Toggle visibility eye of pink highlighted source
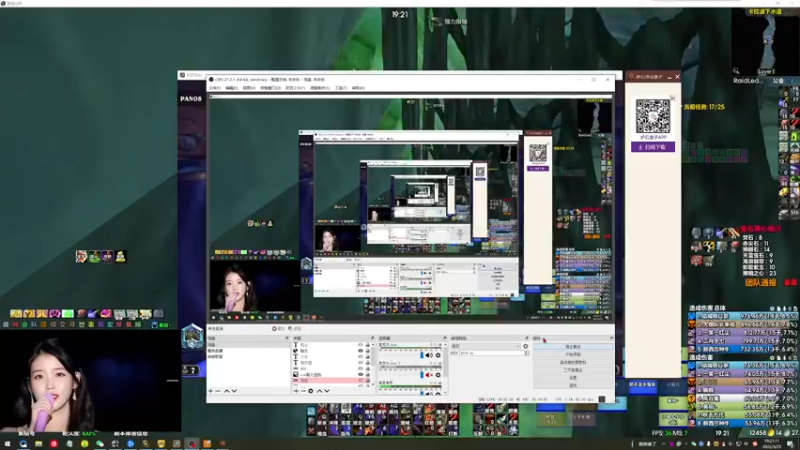The width and height of the screenshot is (800, 450). (x=361, y=381)
